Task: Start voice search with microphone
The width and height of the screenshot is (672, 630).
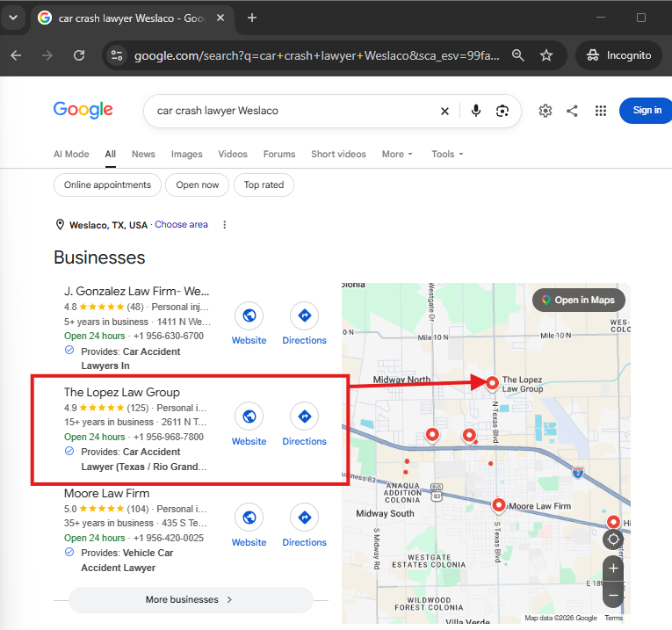Action: [x=476, y=111]
